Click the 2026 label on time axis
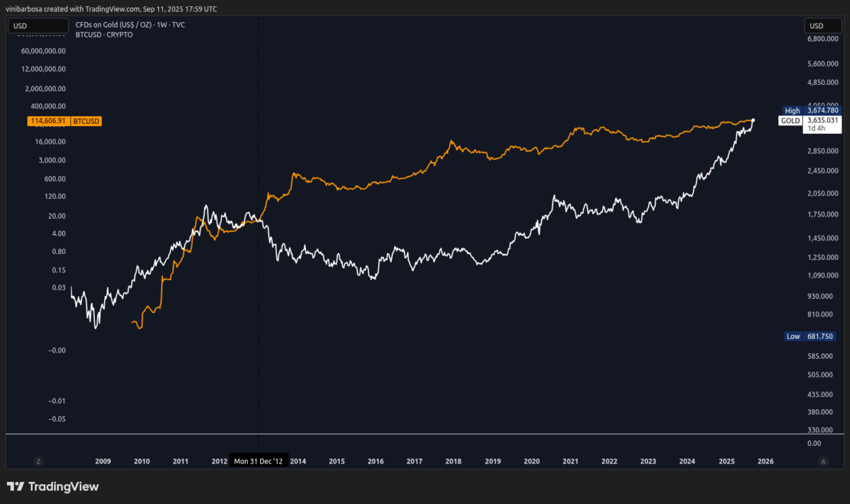Viewport: 850px width, 504px height. 765,461
